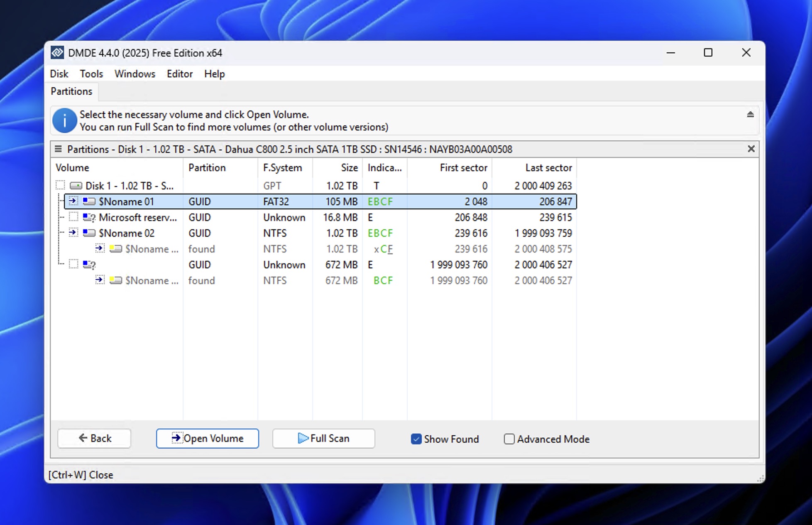Start a Full Scan
This screenshot has height=525, width=812.
323,439
